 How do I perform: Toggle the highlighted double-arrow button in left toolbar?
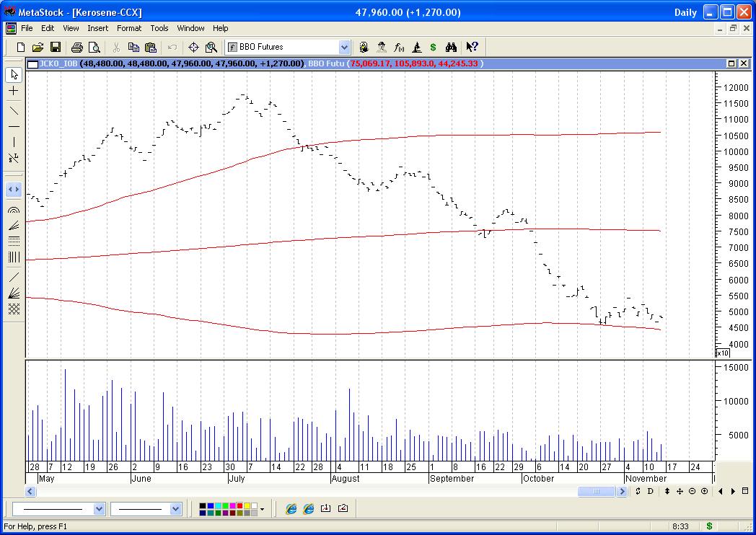pyautogui.click(x=13, y=190)
